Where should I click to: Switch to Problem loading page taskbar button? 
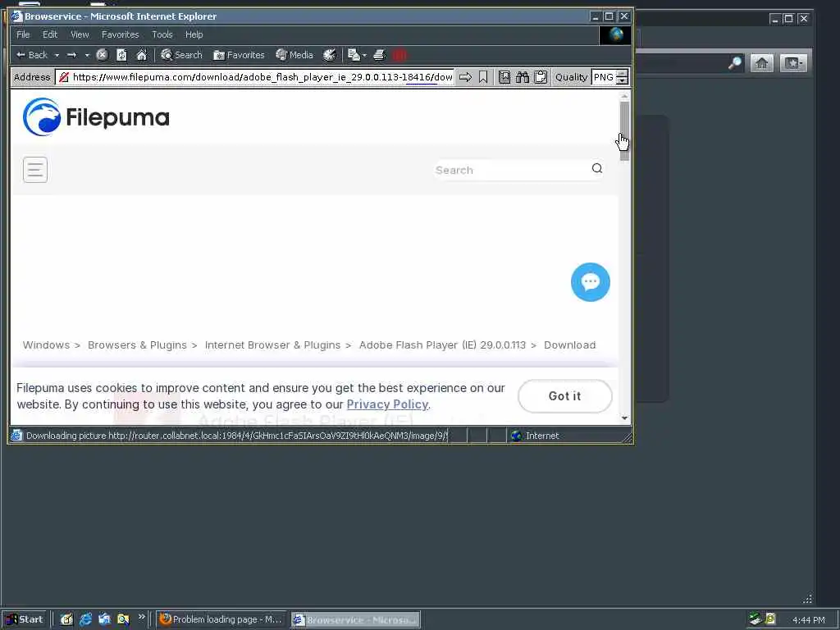[x=221, y=620]
